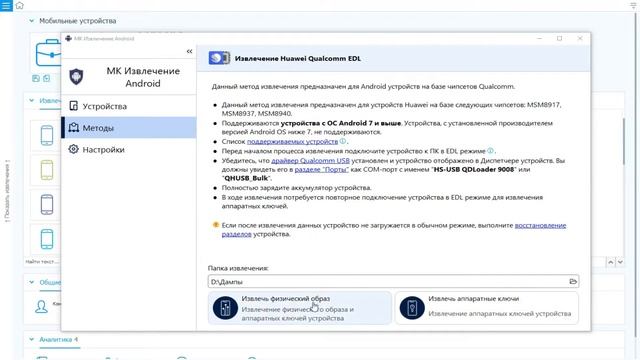Open the Устройства section
This screenshot has width=640, height=360.
point(129,106)
